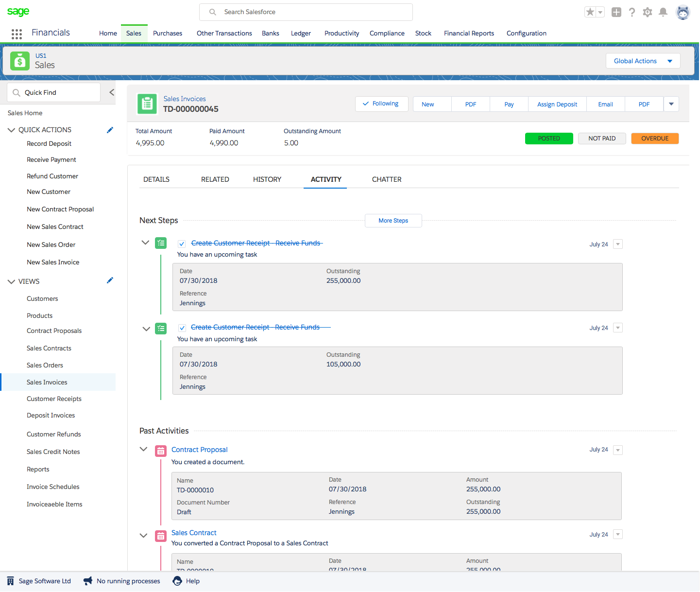The width and height of the screenshot is (700, 592).
Task: Click the orange OVERDUE status badge
Action: click(x=655, y=139)
